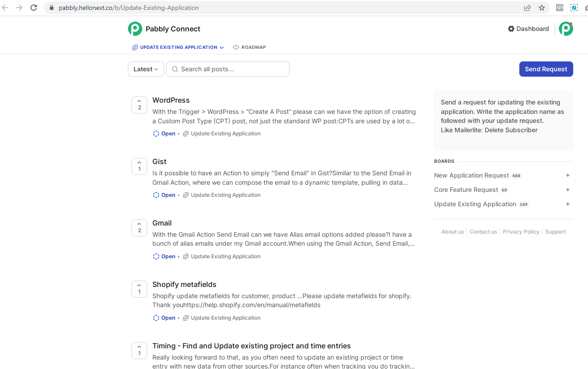Click the Open status icon under Shopify metafields
588x369 pixels.
pos(156,318)
